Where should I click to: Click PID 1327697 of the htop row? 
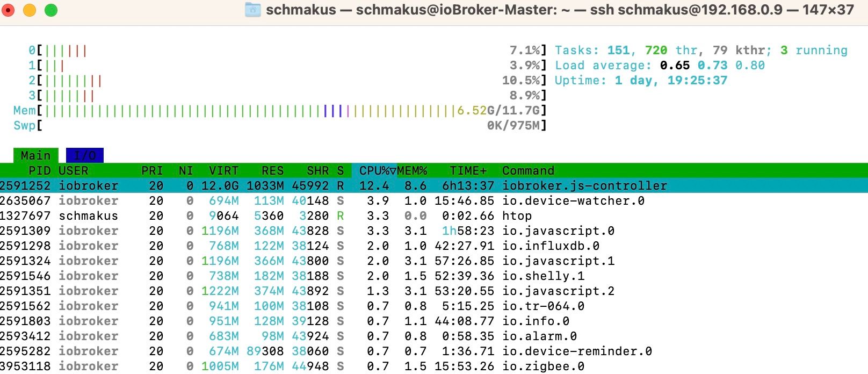[x=25, y=215]
